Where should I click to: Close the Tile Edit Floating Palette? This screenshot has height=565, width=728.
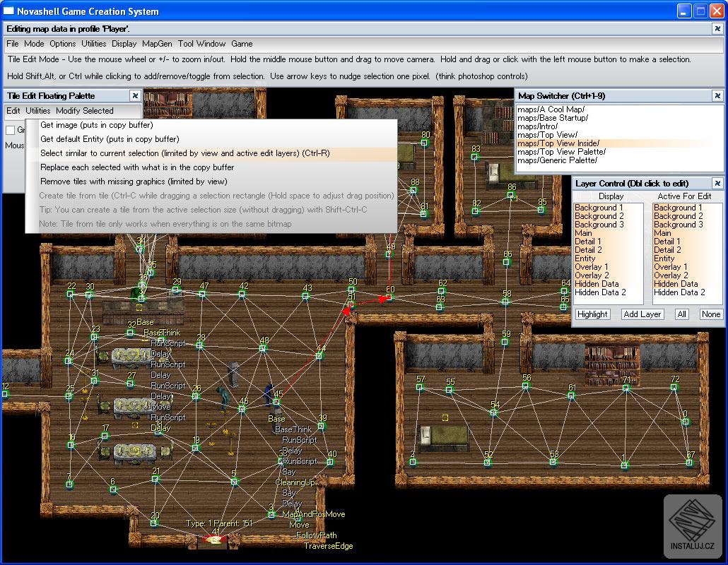coord(135,95)
